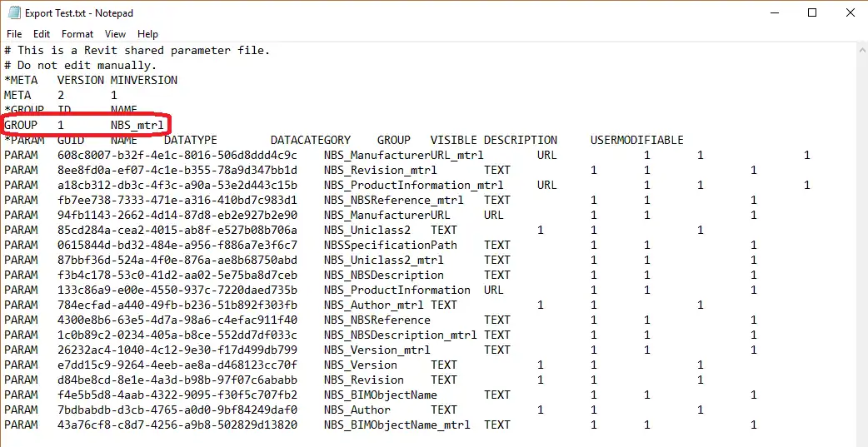The width and height of the screenshot is (868, 447).
Task: Click the vertical scrollbar track
Action: (x=861, y=250)
